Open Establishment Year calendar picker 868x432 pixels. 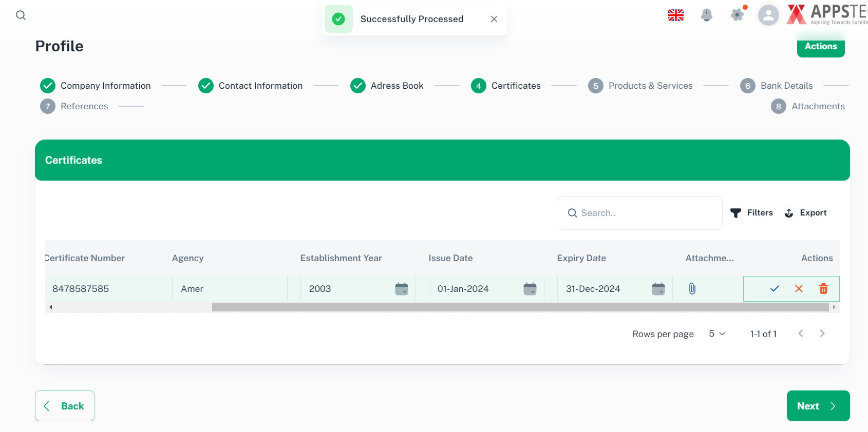coord(402,289)
